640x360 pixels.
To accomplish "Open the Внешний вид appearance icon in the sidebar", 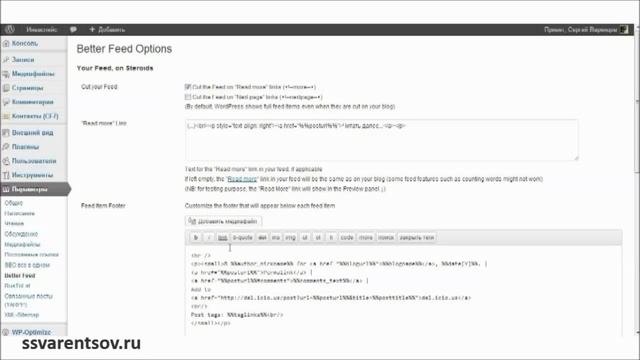I will tap(6, 133).
